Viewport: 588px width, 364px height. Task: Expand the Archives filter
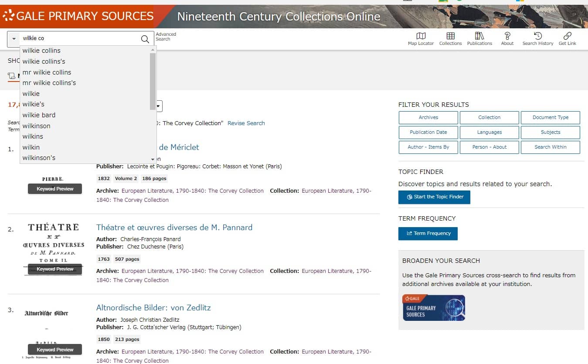428,118
